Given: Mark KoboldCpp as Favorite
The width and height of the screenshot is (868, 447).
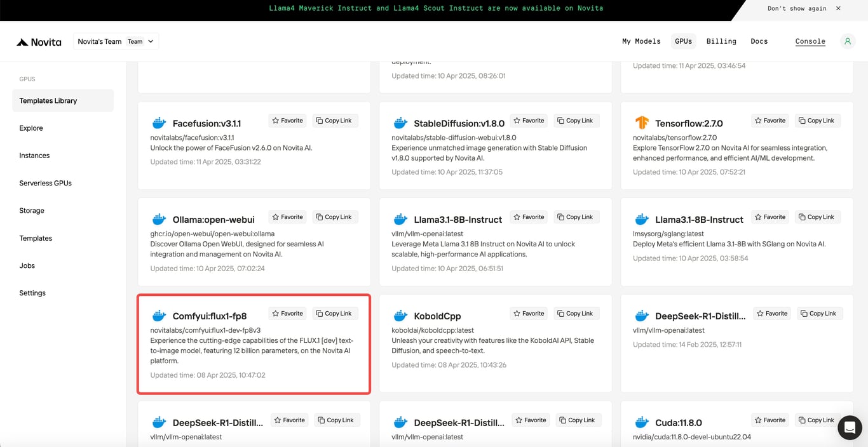Looking at the screenshot, I should (x=529, y=314).
